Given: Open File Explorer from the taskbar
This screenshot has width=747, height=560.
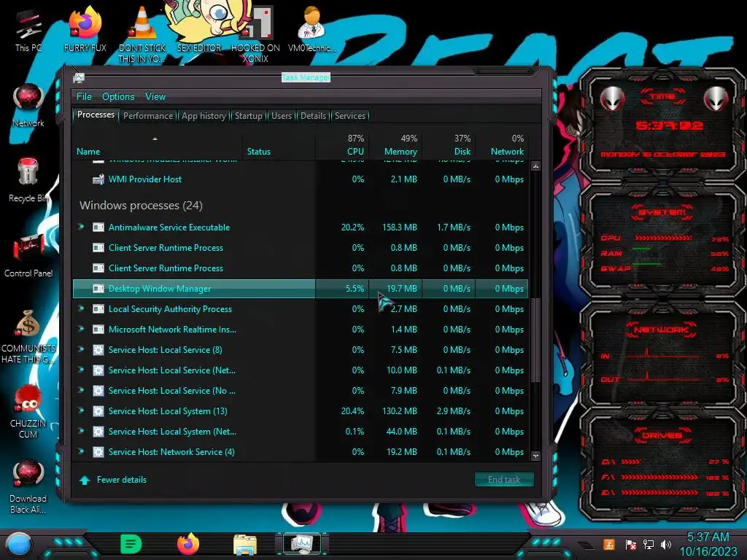Looking at the screenshot, I should point(245,544).
